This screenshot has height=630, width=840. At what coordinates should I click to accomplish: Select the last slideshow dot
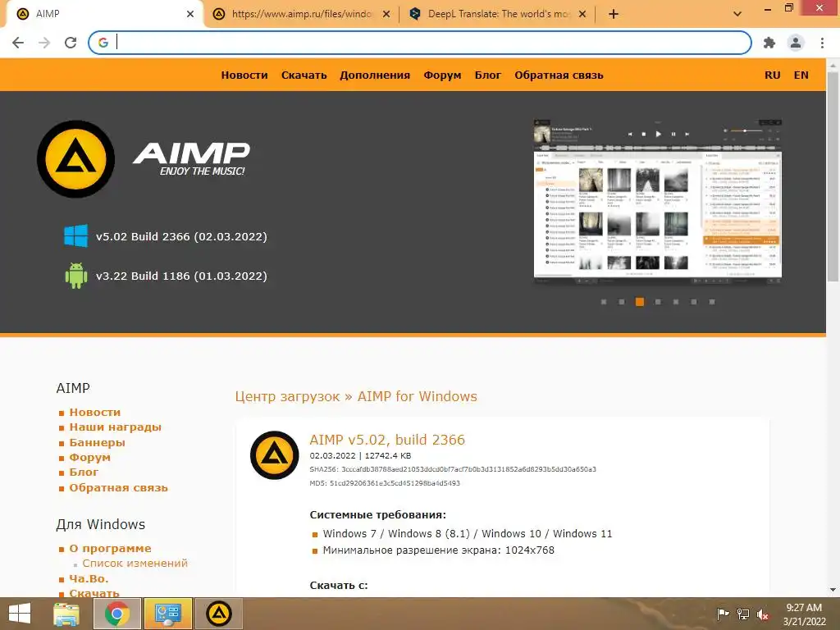pos(712,302)
